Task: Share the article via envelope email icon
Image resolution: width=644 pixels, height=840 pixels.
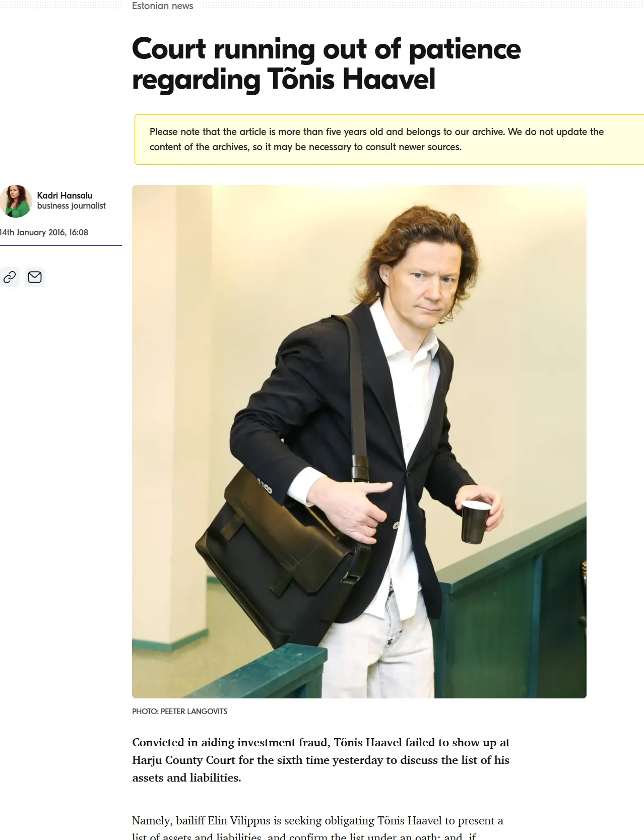Action: 35,277
